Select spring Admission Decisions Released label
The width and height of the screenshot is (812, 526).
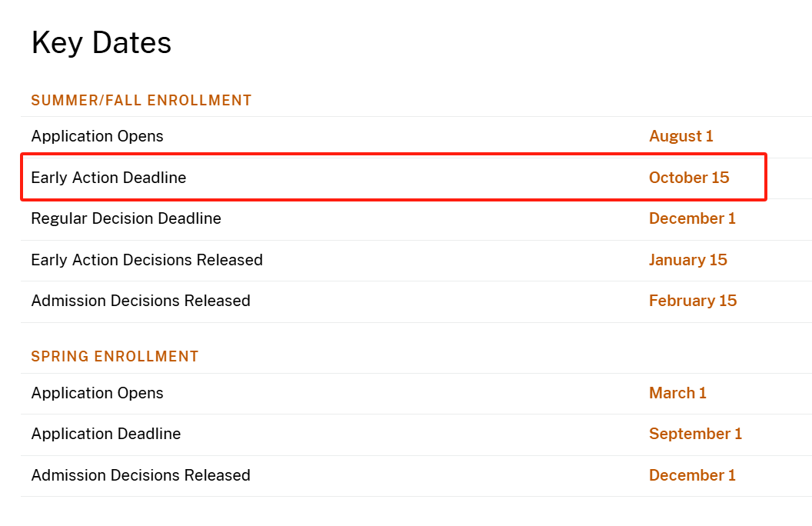[141, 475]
